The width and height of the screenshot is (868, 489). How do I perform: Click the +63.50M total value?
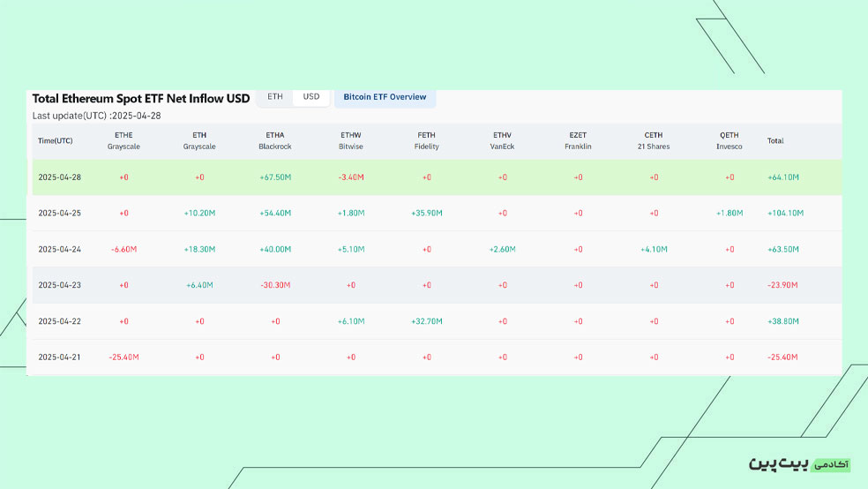point(783,249)
